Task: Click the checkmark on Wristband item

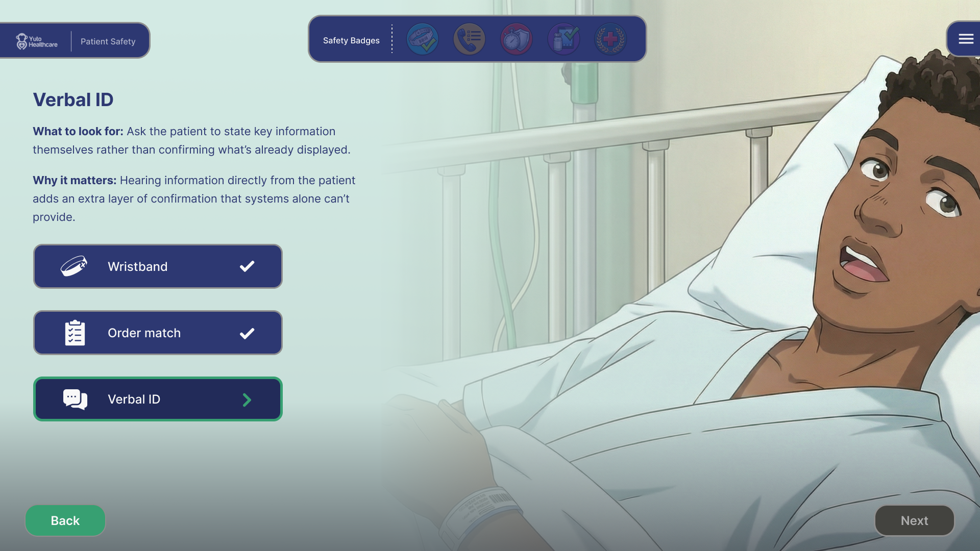Action: click(247, 266)
